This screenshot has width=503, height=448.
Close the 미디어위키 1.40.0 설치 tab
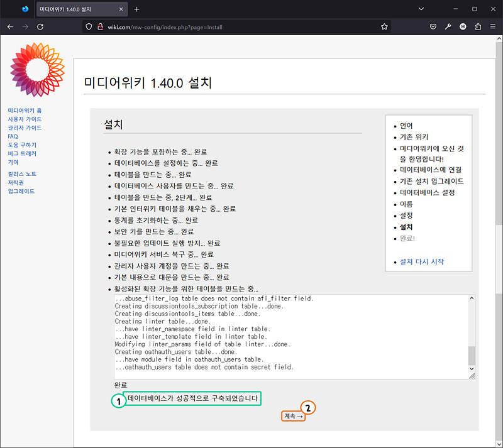pos(121,9)
